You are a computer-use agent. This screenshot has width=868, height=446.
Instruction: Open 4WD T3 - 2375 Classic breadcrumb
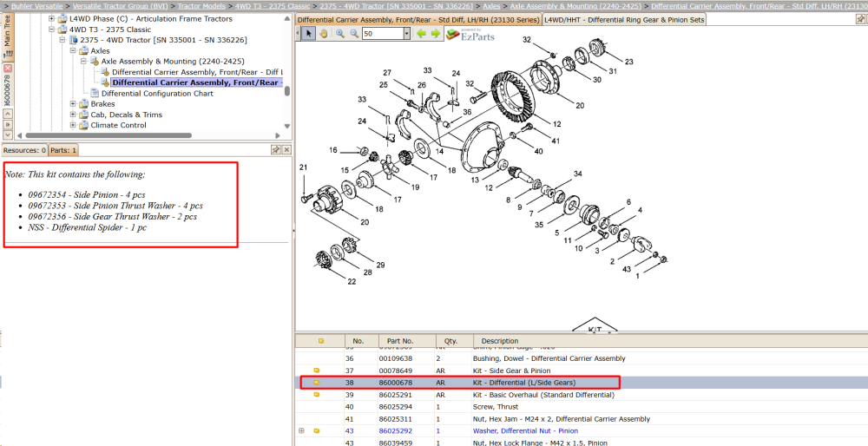click(273, 6)
